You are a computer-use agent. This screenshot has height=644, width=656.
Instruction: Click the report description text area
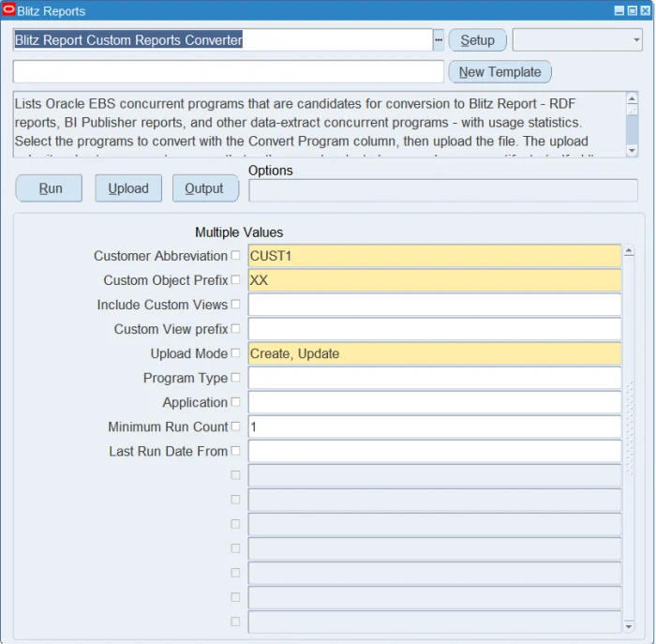click(320, 125)
